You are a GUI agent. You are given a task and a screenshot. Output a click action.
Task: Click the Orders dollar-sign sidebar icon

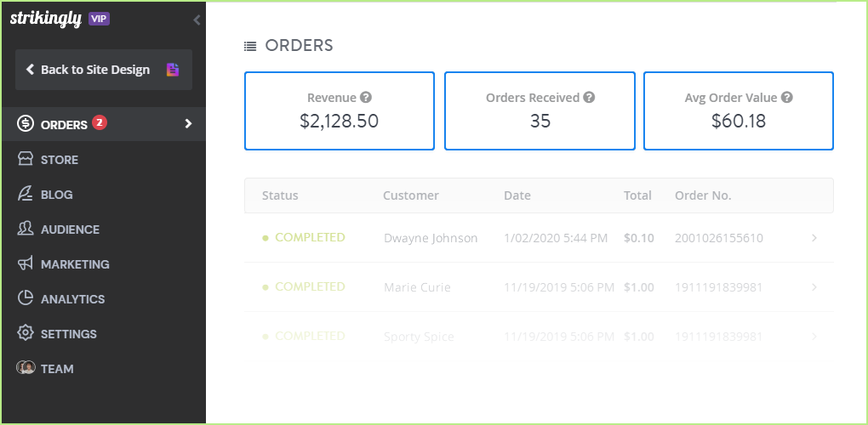tap(26, 124)
